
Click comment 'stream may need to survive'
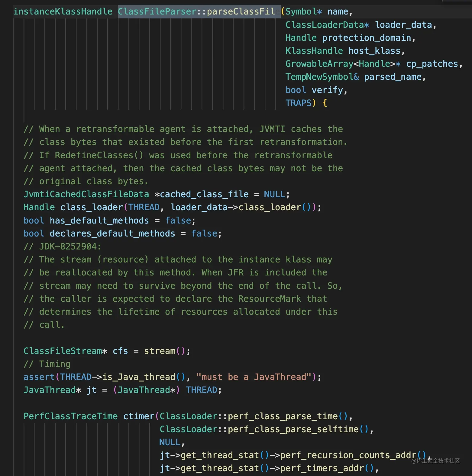coord(183,286)
